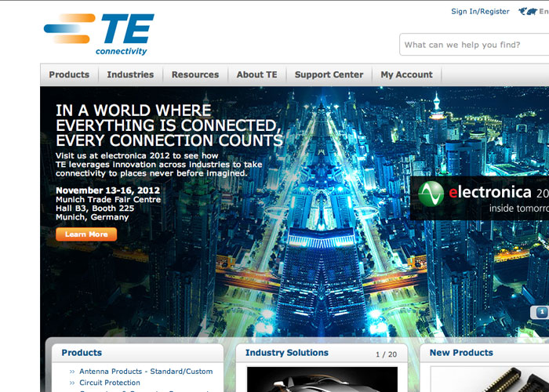This screenshot has height=392, width=549.
Task: Click chevron bullet beside Circuit Protection
Action: (72, 383)
